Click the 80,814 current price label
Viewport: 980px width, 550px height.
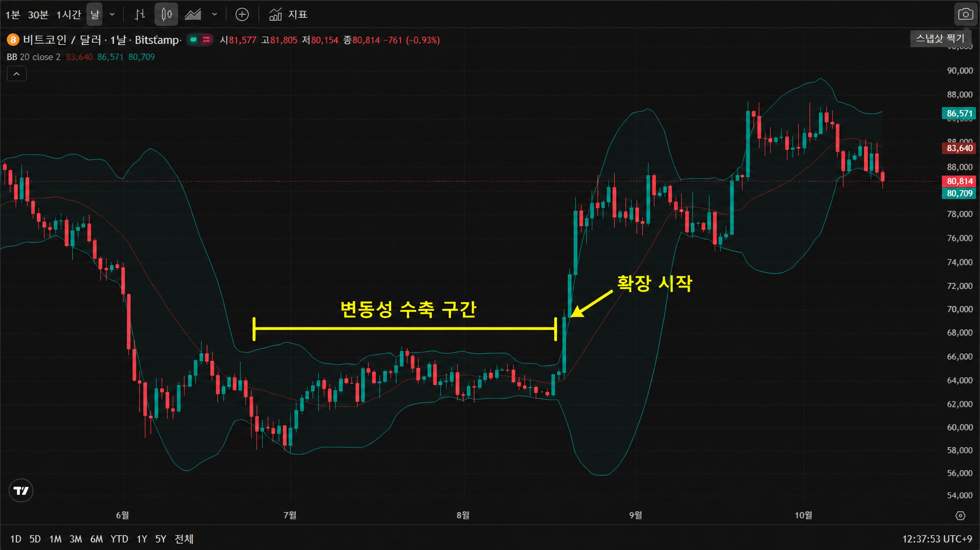pyautogui.click(x=959, y=181)
